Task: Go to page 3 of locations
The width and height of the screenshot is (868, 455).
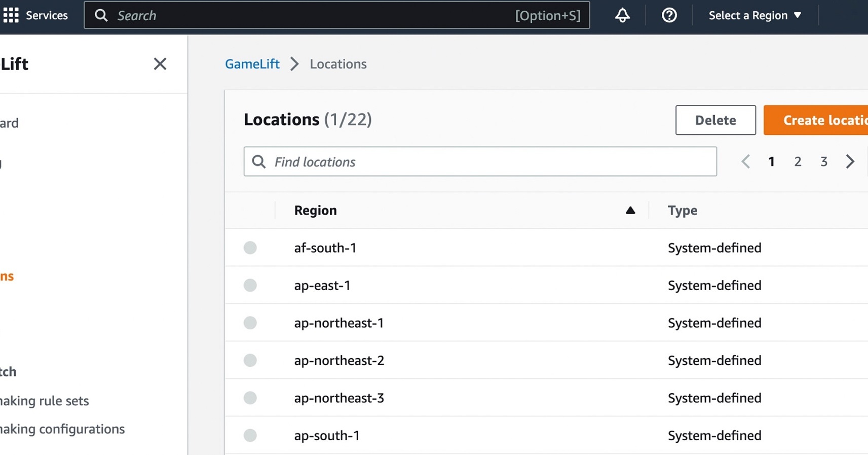Action: tap(824, 162)
